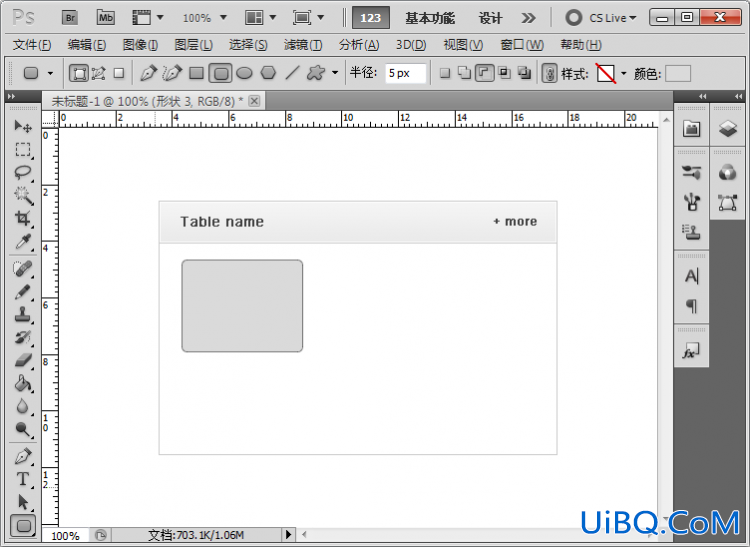750x547 pixels.
Task: Open the 图像(I) menu
Action: point(140,45)
